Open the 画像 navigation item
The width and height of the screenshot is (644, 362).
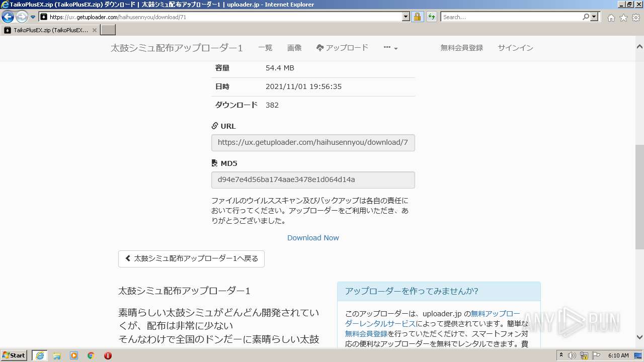tap(294, 48)
